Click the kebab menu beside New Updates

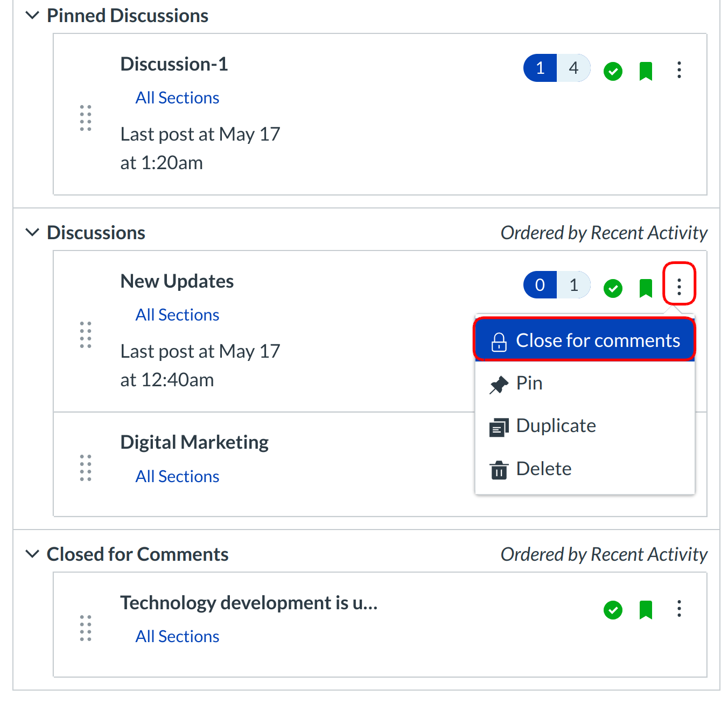click(x=679, y=287)
